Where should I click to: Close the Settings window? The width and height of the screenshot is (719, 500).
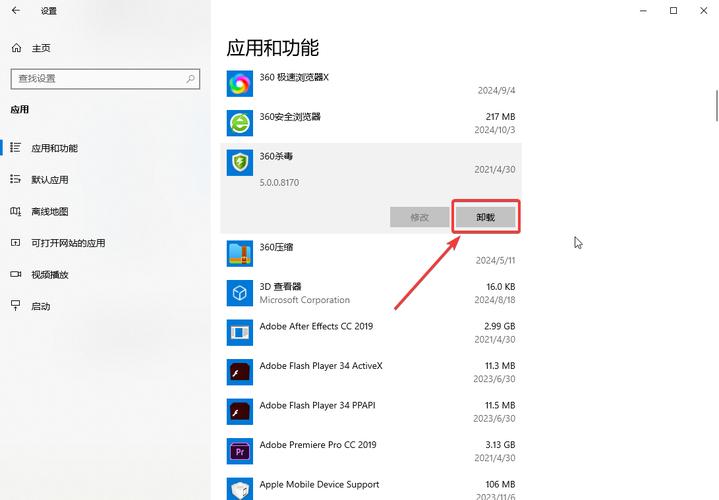coord(704,11)
